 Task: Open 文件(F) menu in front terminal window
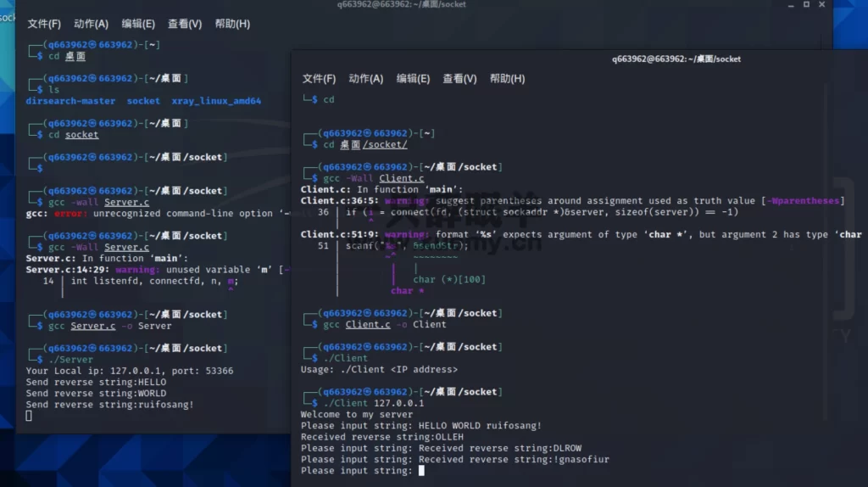point(319,79)
